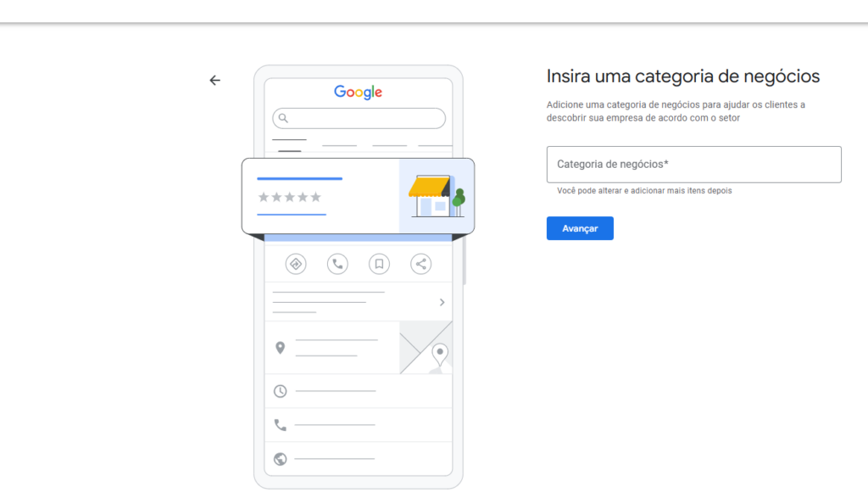Click the "Insira uma categoria de negócios" heading

(683, 76)
